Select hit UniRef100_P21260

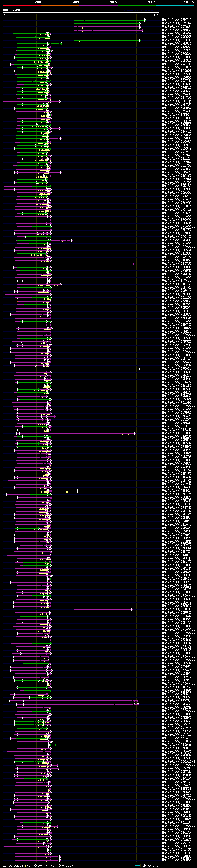click(177, 822)
